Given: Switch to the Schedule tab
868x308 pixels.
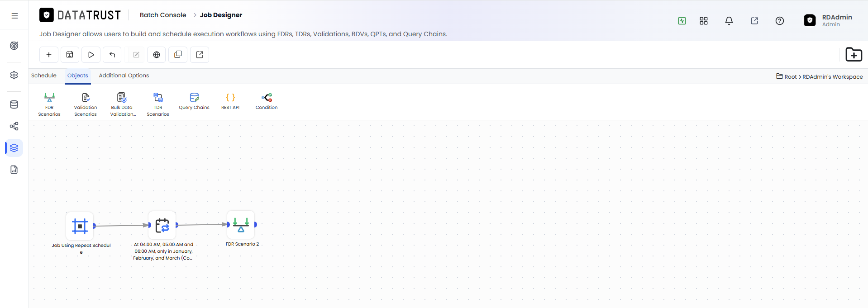Looking at the screenshot, I should click(x=44, y=76).
